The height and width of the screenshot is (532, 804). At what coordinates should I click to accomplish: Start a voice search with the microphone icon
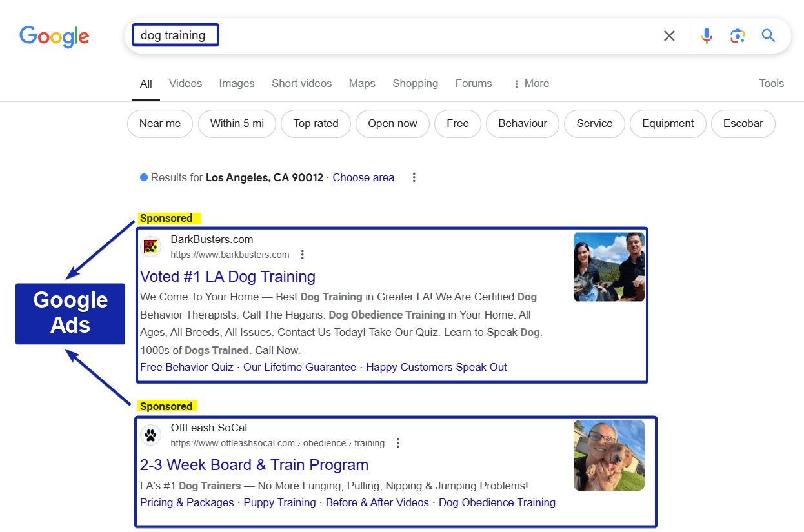tap(707, 35)
